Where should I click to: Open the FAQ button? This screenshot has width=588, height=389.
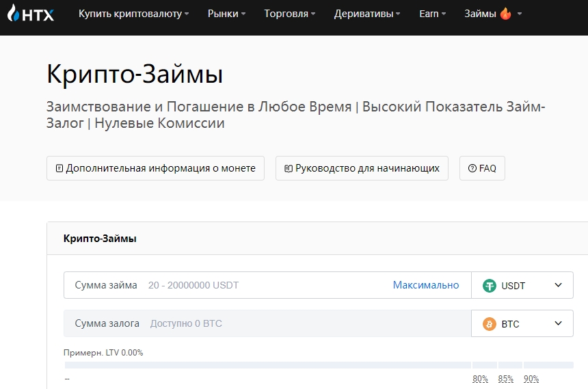point(482,168)
